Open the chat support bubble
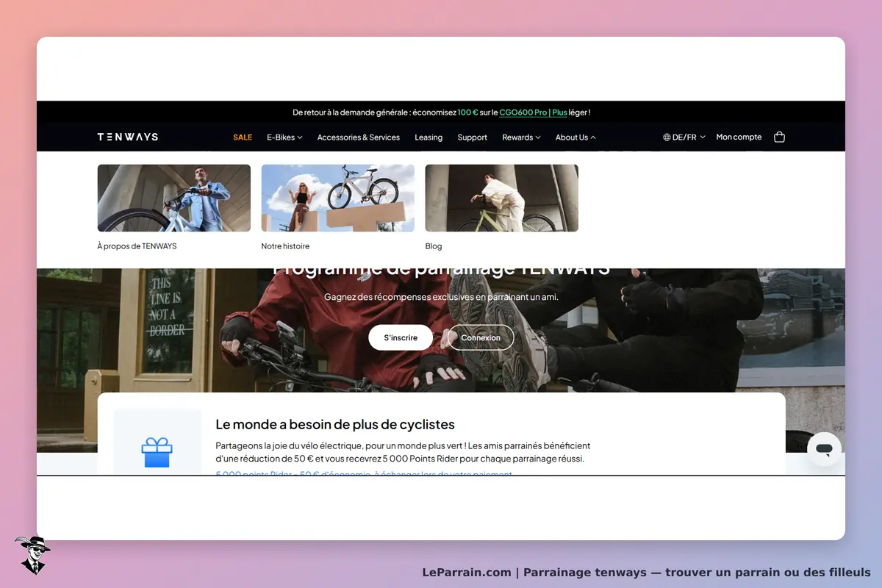The width and height of the screenshot is (882, 588). coord(824,449)
